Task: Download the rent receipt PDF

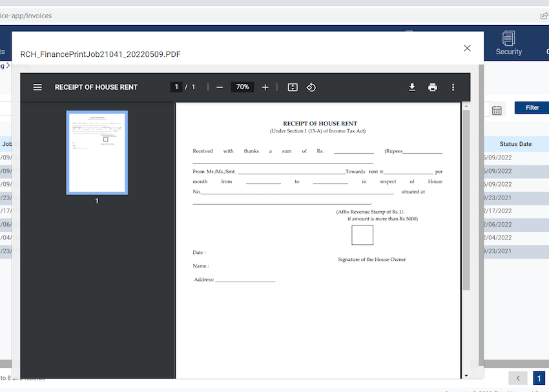Action: (x=412, y=87)
